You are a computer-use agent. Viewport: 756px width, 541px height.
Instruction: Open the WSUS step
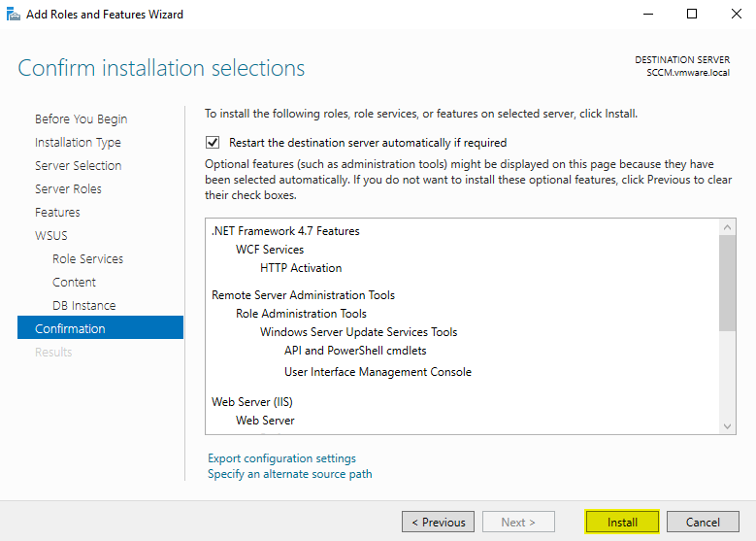pos(51,236)
